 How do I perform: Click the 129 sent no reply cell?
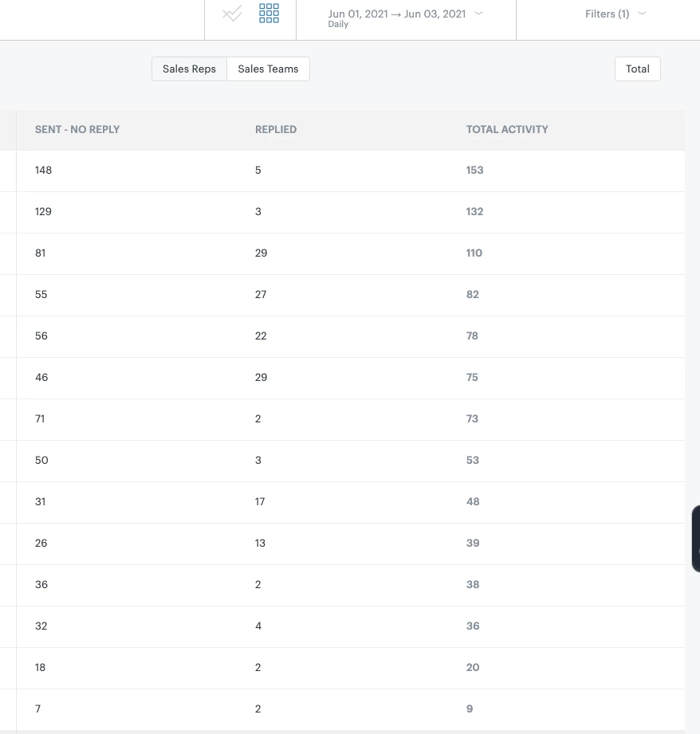[43, 211]
